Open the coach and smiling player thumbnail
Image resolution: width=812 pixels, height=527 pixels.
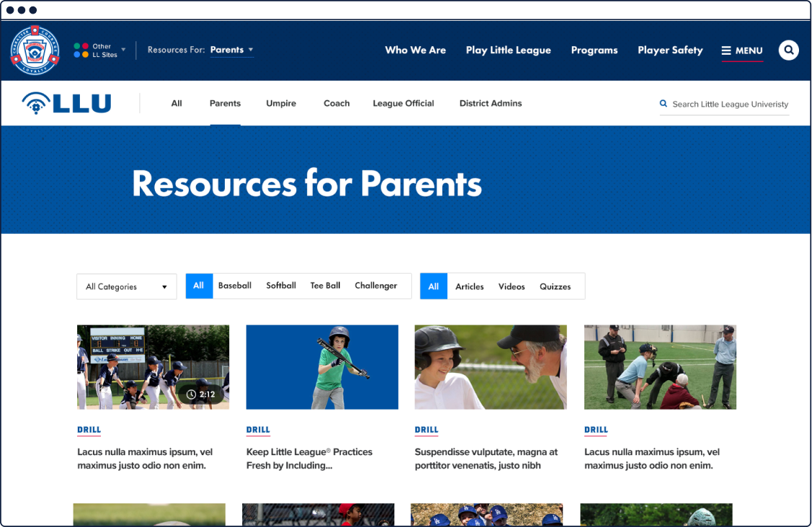pyautogui.click(x=491, y=367)
